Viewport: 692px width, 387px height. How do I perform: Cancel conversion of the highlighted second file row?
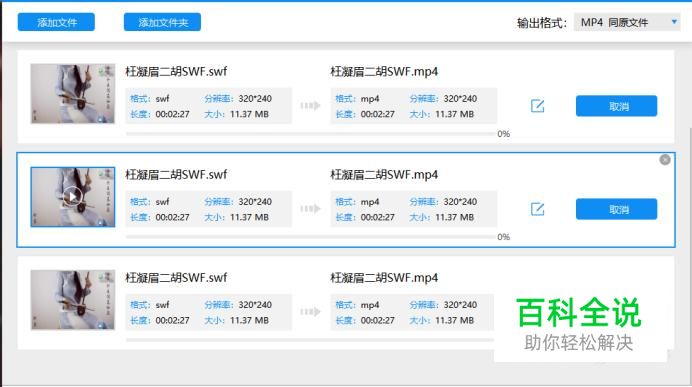tap(616, 209)
